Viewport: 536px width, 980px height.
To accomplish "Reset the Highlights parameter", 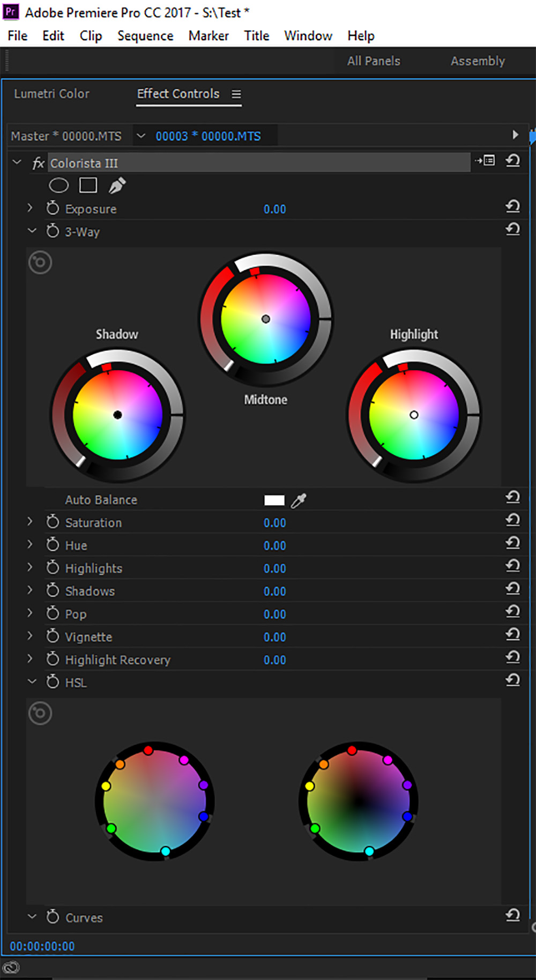I will pos(512,566).
